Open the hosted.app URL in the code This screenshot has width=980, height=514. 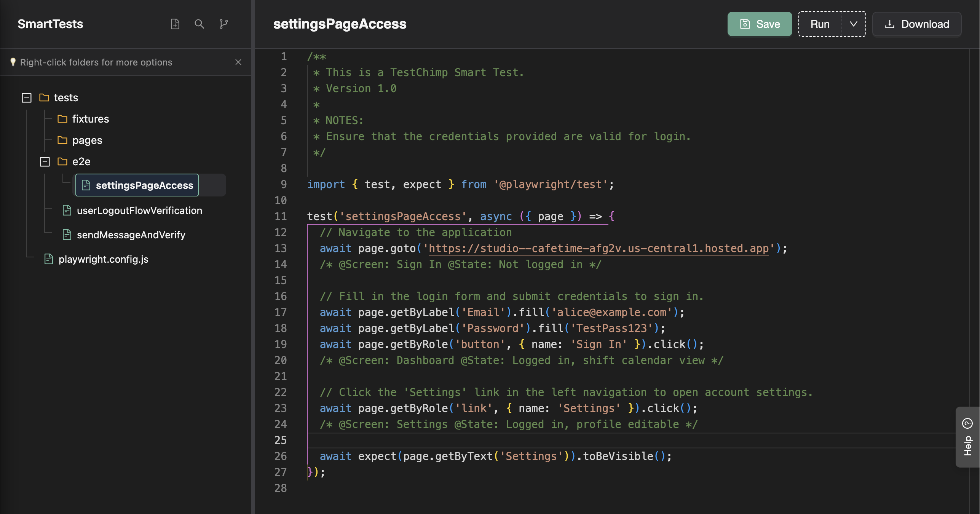tap(598, 248)
